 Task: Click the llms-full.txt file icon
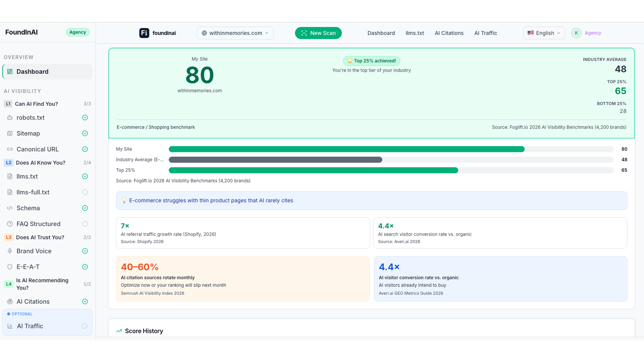(x=10, y=192)
